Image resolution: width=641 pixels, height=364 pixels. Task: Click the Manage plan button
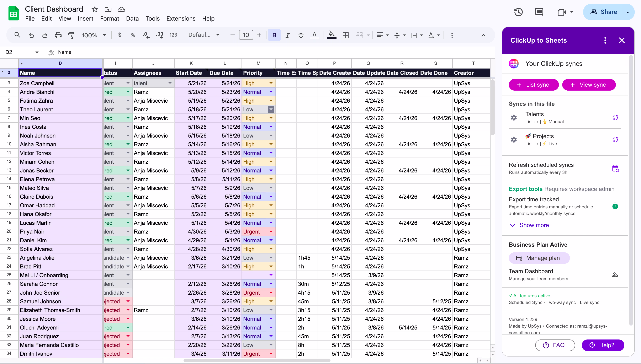click(x=539, y=258)
